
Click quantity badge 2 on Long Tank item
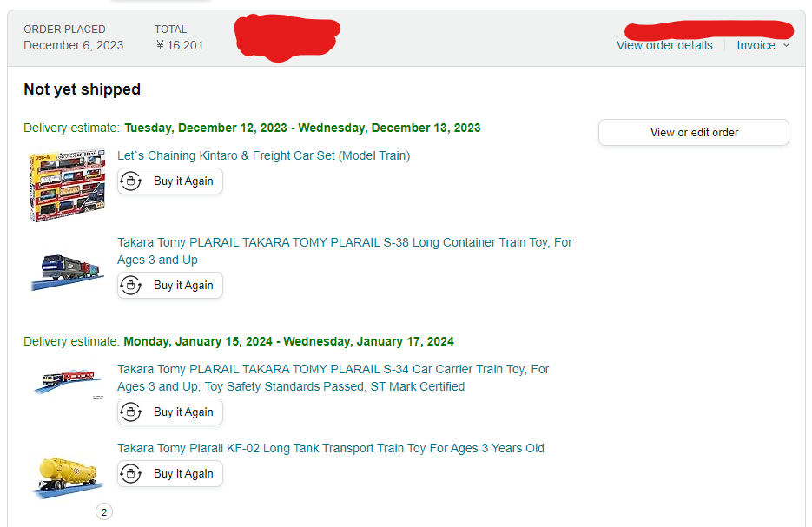tap(104, 512)
